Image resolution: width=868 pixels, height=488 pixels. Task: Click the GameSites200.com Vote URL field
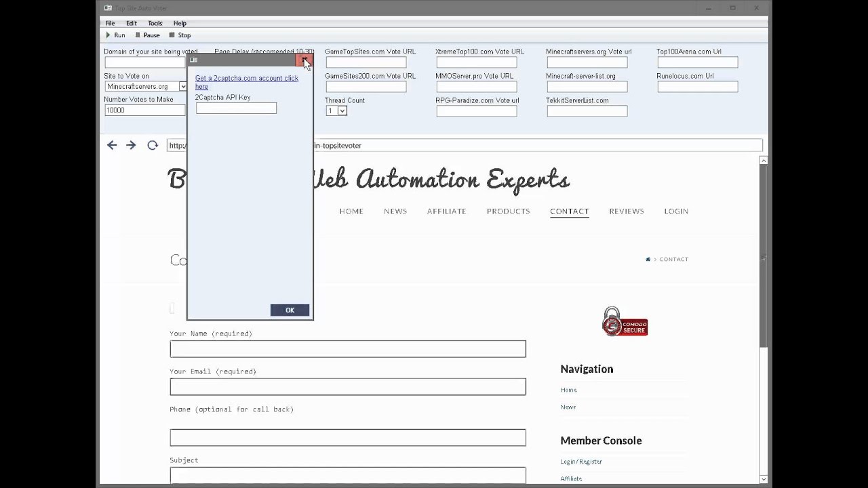pos(366,87)
